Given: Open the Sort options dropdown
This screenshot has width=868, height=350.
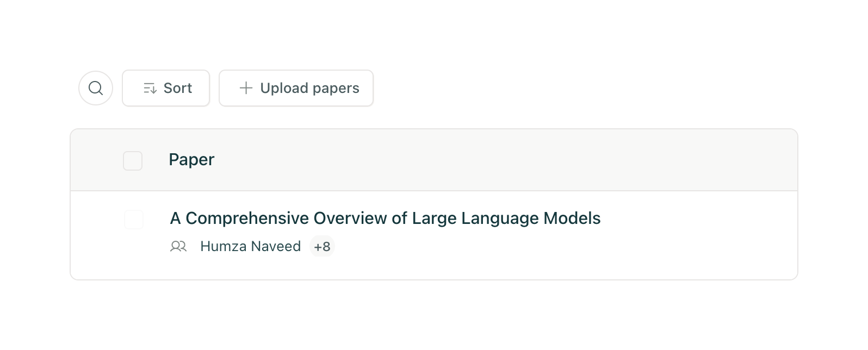Looking at the screenshot, I should tap(166, 88).
